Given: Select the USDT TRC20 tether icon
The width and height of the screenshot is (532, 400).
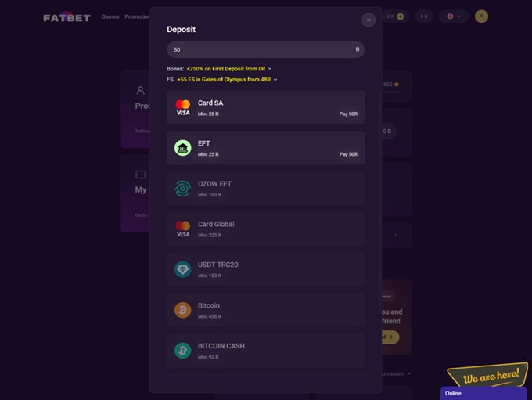Looking at the screenshot, I should coord(182,269).
